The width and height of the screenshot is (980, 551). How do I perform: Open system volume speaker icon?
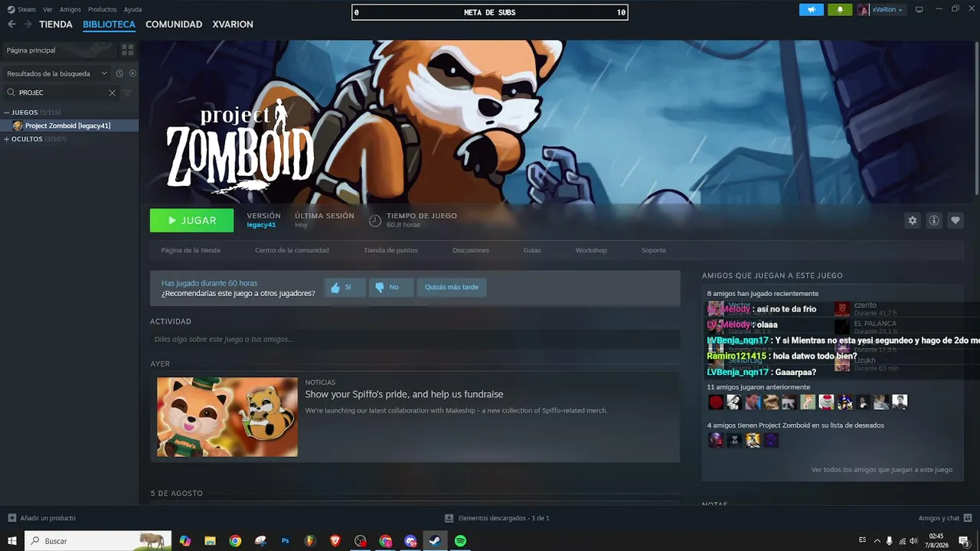(915, 541)
